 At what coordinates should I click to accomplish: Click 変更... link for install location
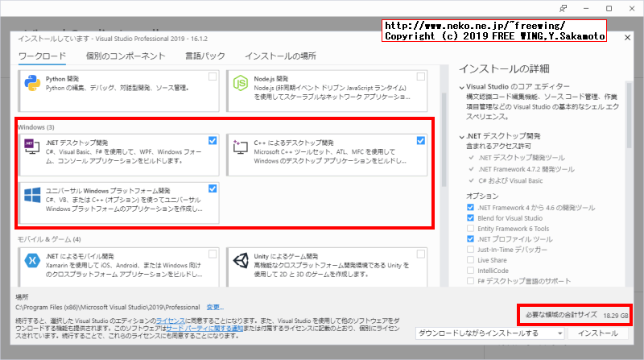215,308
